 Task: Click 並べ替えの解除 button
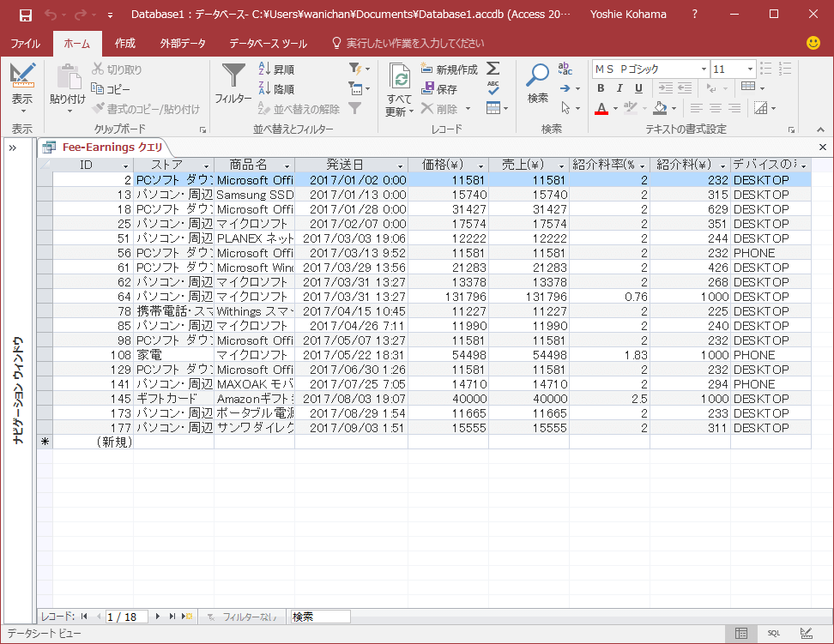pyautogui.click(x=299, y=109)
